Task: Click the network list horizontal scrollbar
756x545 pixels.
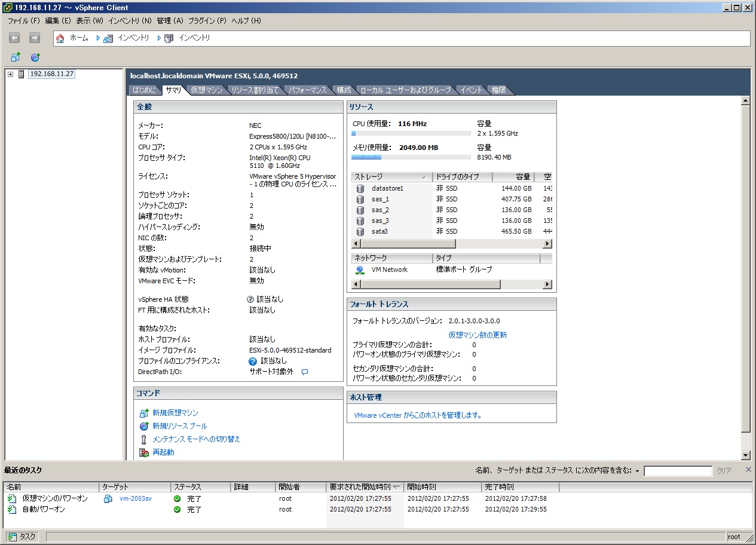Action: click(451, 284)
